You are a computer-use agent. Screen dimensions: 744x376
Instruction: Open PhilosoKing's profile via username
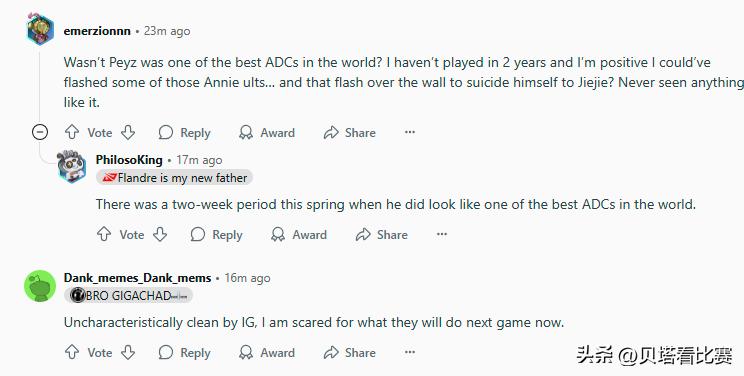click(129, 160)
